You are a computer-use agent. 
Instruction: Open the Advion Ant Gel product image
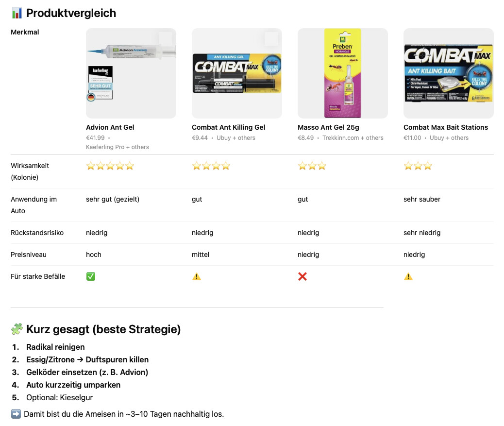(x=131, y=73)
